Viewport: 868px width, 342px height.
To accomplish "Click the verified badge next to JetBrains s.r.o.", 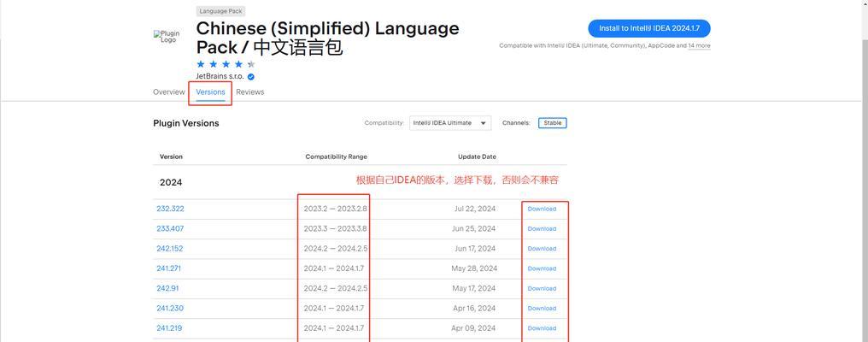I will click(x=251, y=76).
